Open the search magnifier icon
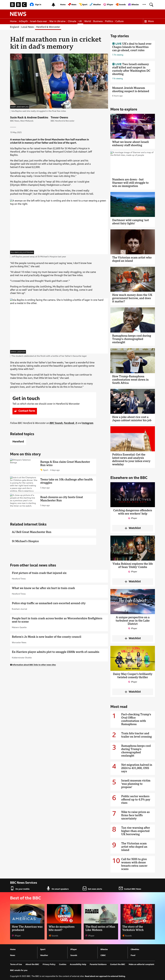The image size is (165, 980). (151, 5)
